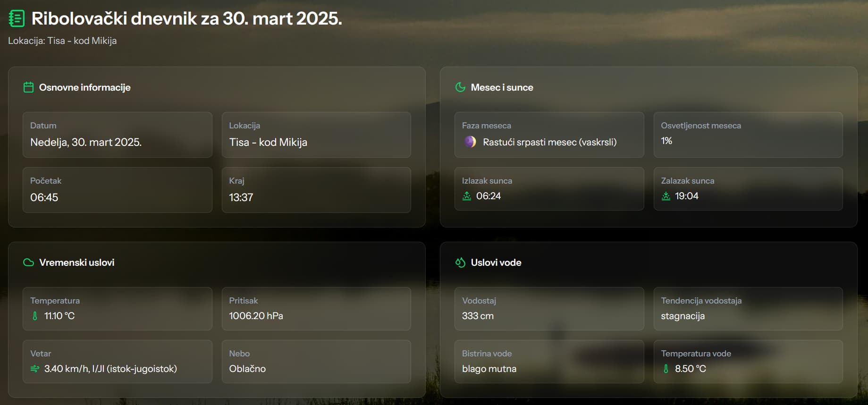
Task: Select the Pritisak card with 1006.20 hPa
Action: tap(316, 309)
